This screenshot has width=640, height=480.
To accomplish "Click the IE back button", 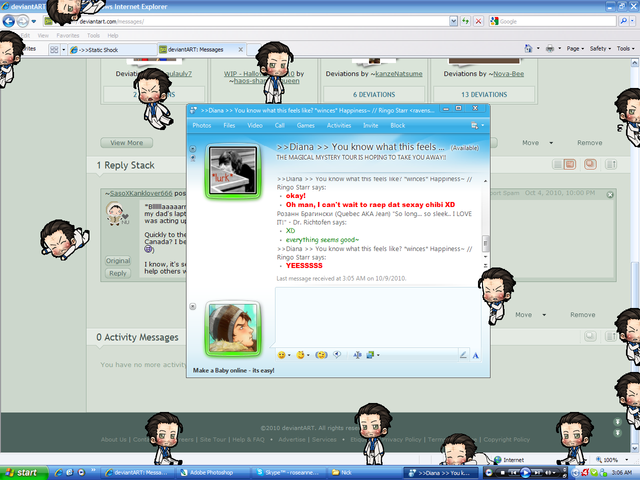I will coord(9,21).
